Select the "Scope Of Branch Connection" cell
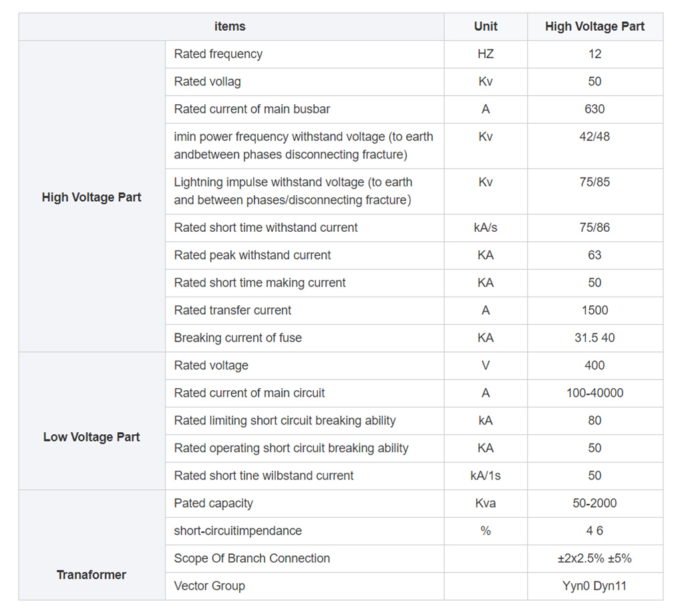 pos(252,559)
